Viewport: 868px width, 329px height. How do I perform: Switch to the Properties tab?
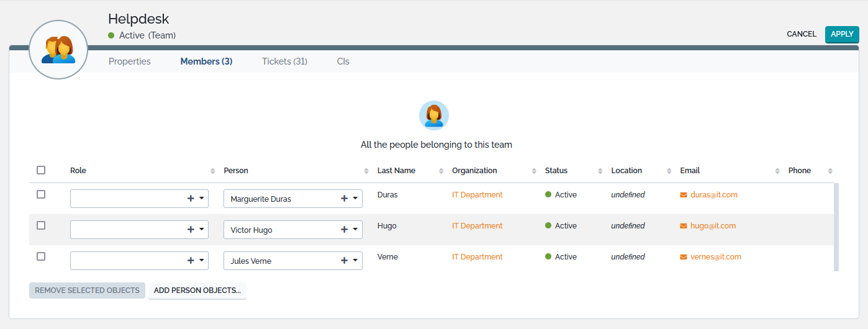tap(130, 61)
